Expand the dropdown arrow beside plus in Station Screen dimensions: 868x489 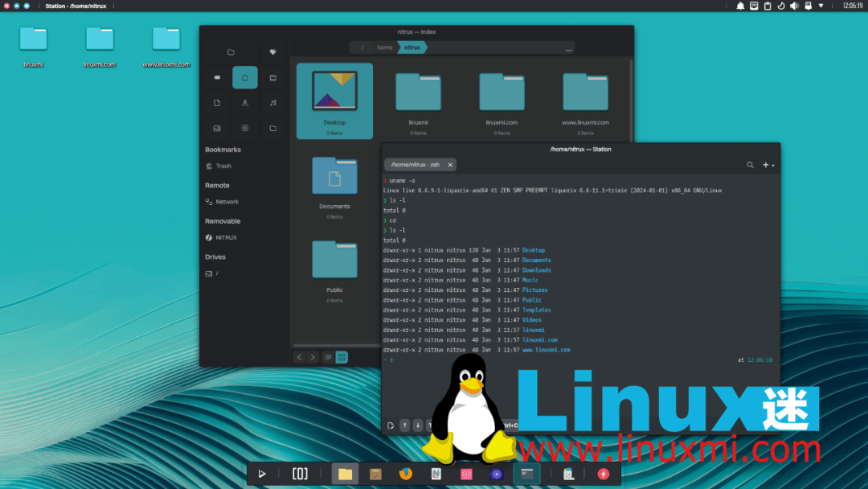tap(773, 166)
